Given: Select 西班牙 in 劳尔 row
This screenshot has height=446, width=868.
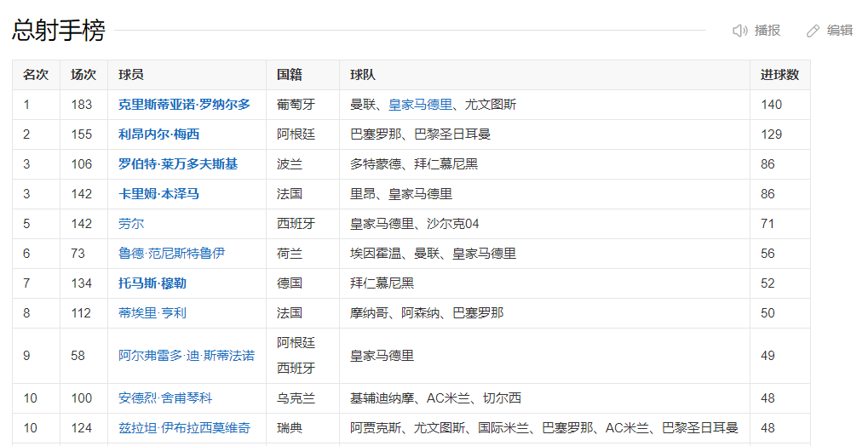Looking at the screenshot, I should pos(296,224).
